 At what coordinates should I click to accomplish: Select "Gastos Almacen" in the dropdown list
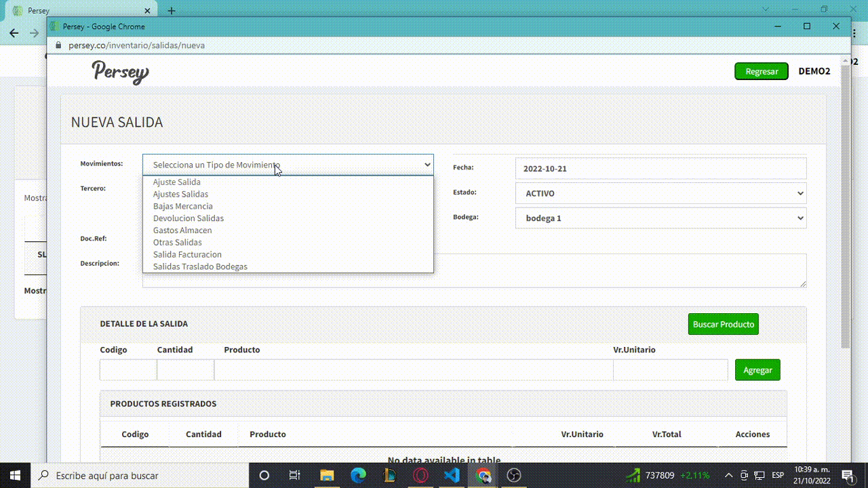(x=182, y=230)
